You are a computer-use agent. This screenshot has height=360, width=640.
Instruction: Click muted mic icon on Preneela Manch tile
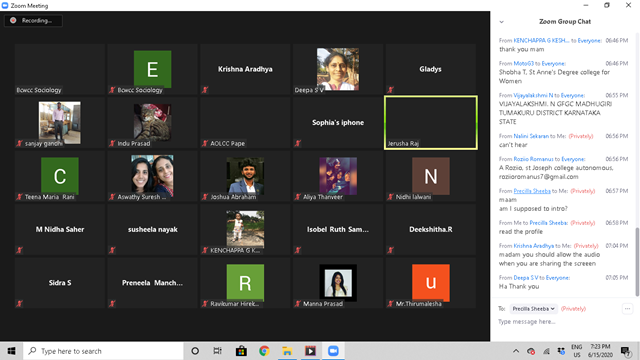pos(112,304)
